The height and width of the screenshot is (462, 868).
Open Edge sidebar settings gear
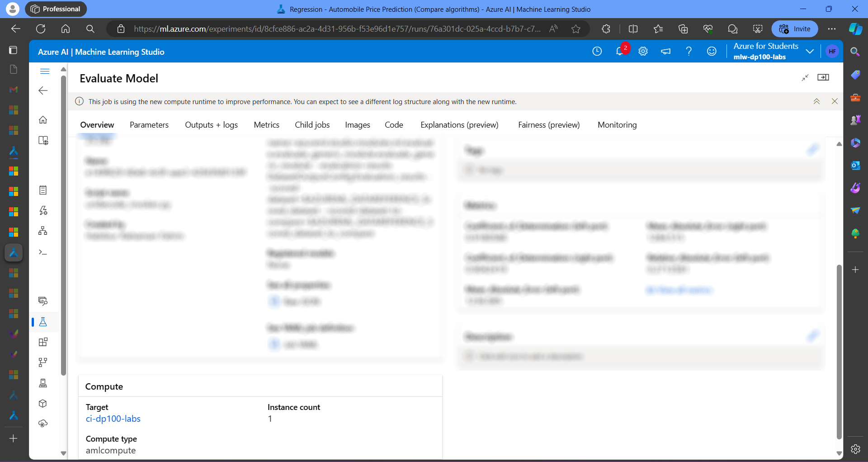(x=855, y=449)
